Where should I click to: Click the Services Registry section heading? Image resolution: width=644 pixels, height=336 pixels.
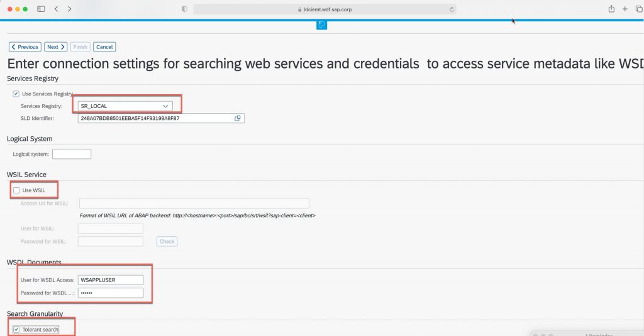pyautogui.click(x=33, y=79)
